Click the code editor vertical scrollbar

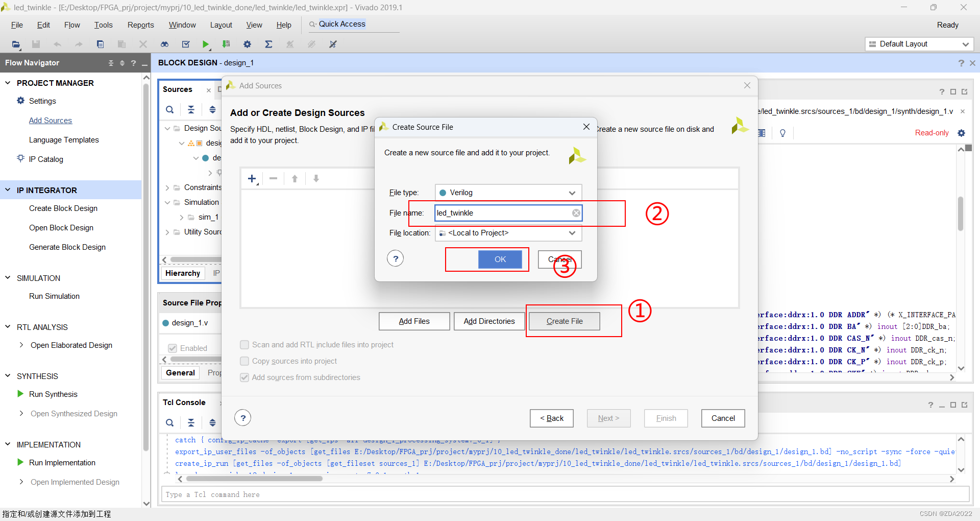point(961,214)
